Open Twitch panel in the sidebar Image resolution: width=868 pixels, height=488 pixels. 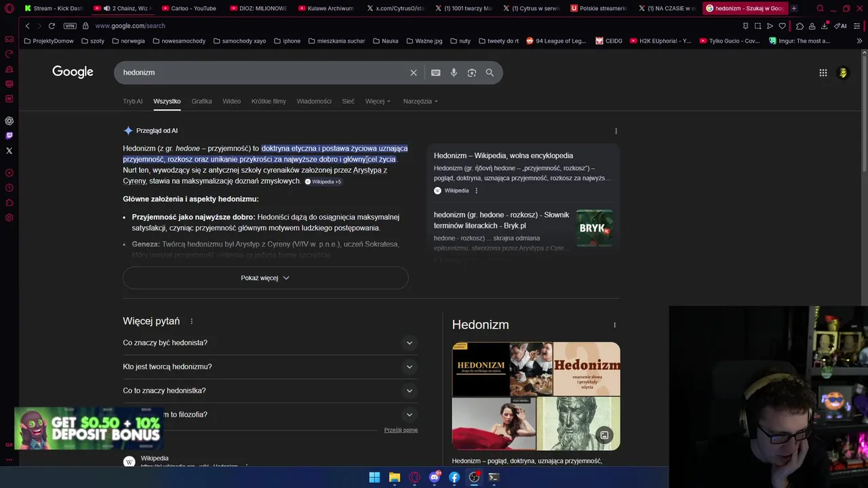pos(9,136)
